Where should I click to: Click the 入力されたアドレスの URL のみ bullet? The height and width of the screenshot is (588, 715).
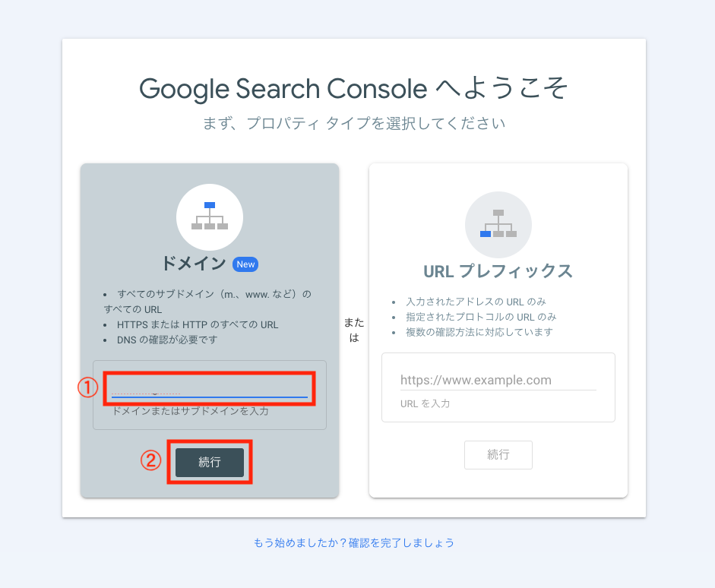476,302
